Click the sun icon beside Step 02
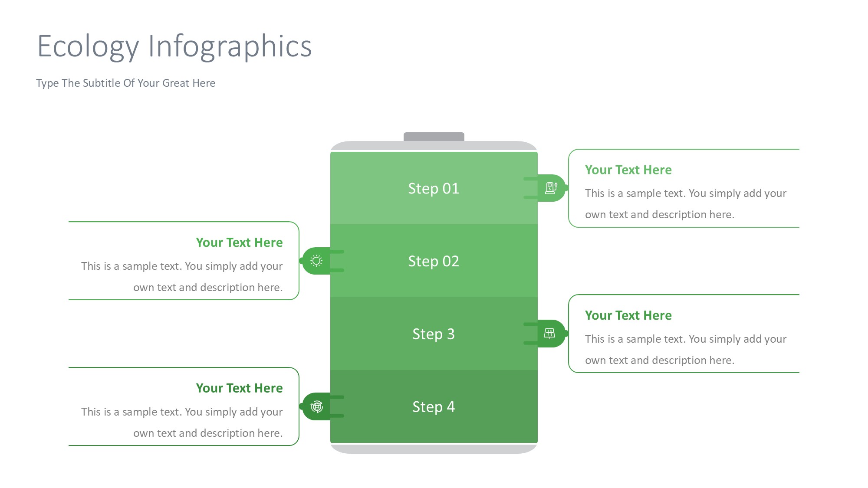The height and width of the screenshot is (488, 868). (317, 261)
